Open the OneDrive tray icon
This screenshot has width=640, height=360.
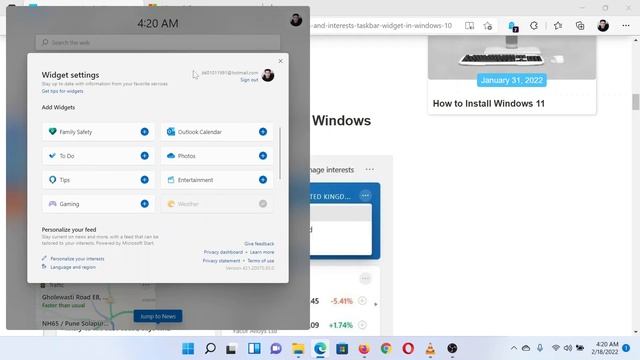click(x=526, y=348)
